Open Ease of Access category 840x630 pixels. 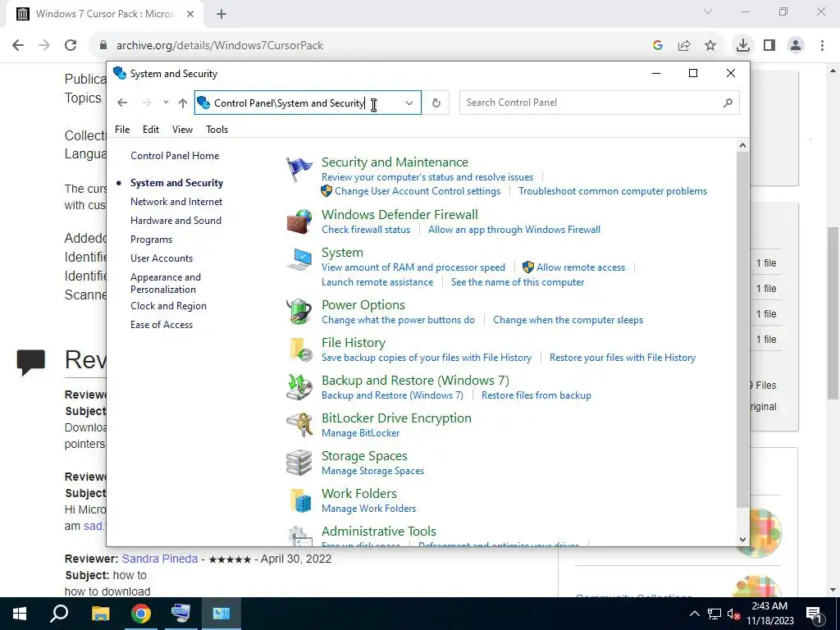pyautogui.click(x=162, y=325)
